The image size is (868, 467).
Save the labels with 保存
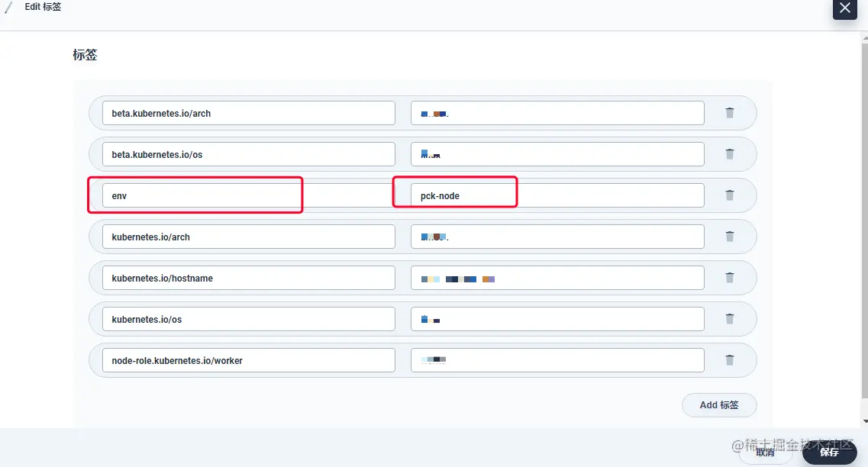(x=829, y=452)
